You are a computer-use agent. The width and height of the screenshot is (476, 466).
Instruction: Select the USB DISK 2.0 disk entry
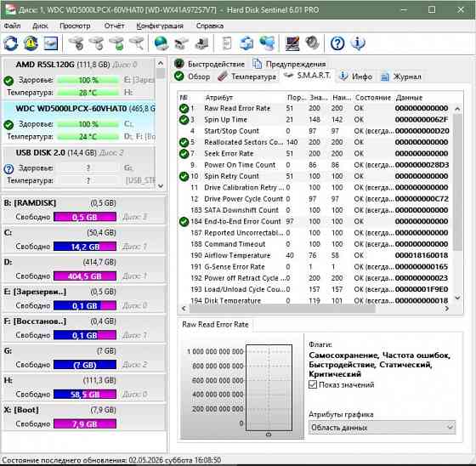pyautogui.click(x=79, y=167)
